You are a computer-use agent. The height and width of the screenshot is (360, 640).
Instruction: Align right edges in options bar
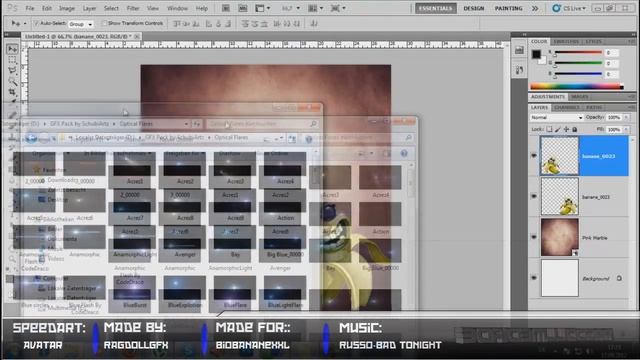click(228, 24)
